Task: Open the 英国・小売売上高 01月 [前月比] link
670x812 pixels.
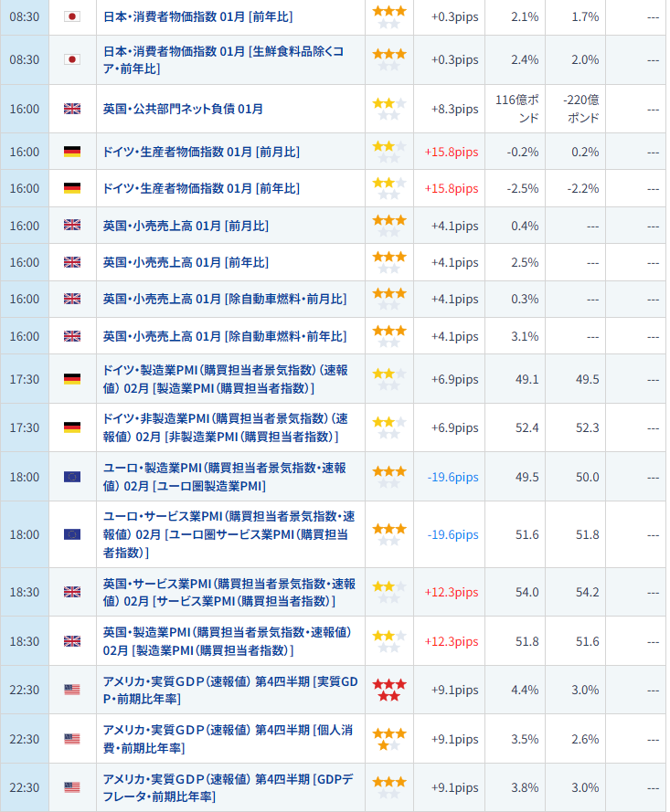Action: click(x=186, y=226)
